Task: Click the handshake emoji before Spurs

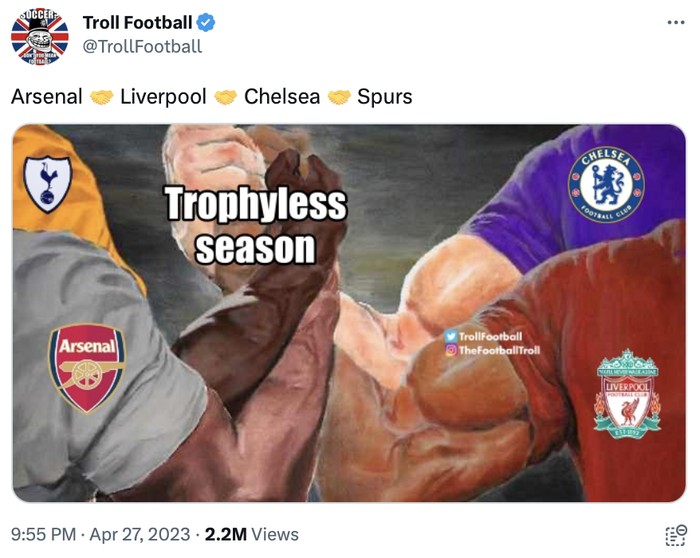Action: pyautogui.click(x=339, y=97)
